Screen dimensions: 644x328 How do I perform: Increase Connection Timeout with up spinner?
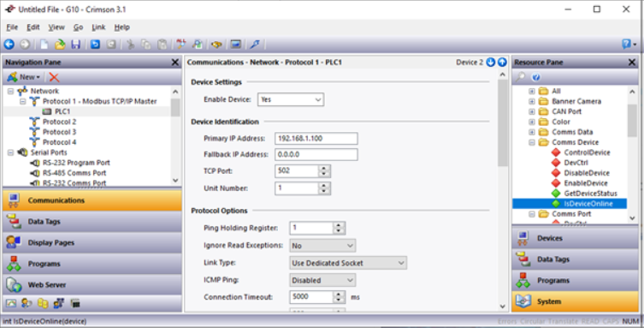tap(339, 295)
